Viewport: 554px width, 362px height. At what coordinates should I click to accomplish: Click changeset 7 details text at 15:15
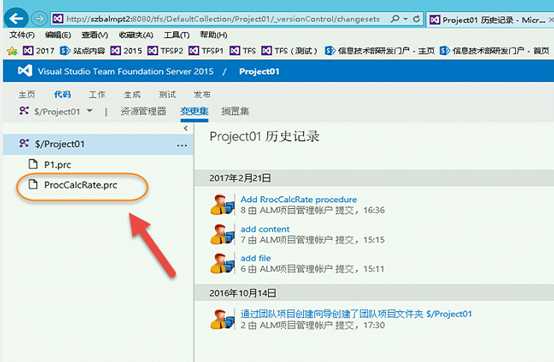[x=312, y=240]
